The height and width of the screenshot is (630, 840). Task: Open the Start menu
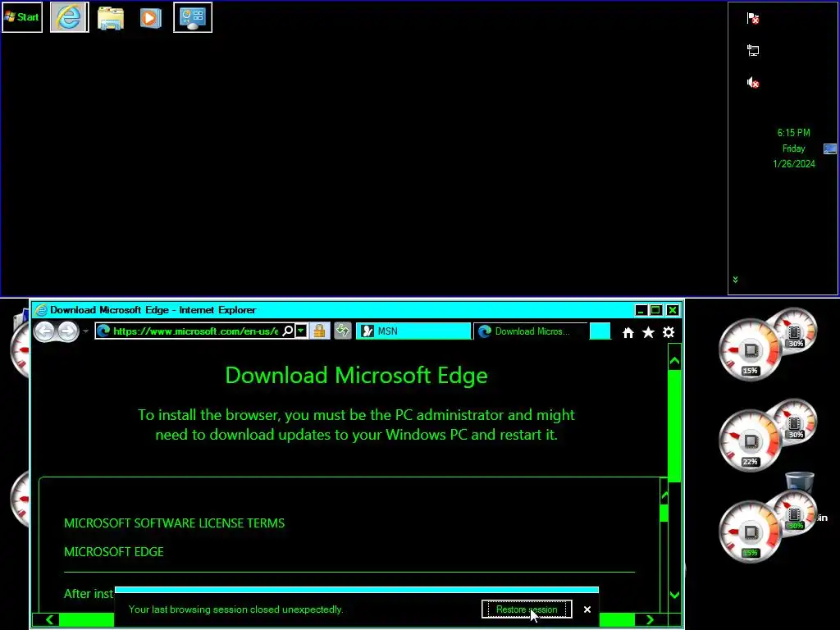[x=22, y=17]
